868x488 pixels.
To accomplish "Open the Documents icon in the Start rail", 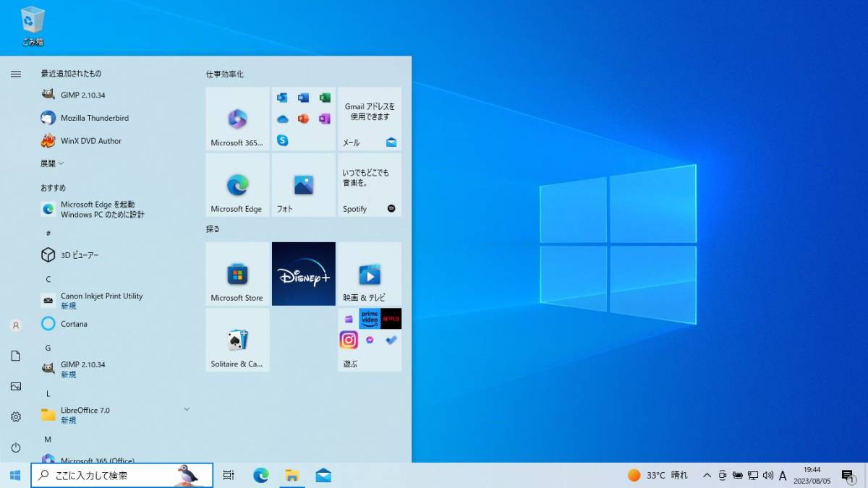I will tap(16, 356).
